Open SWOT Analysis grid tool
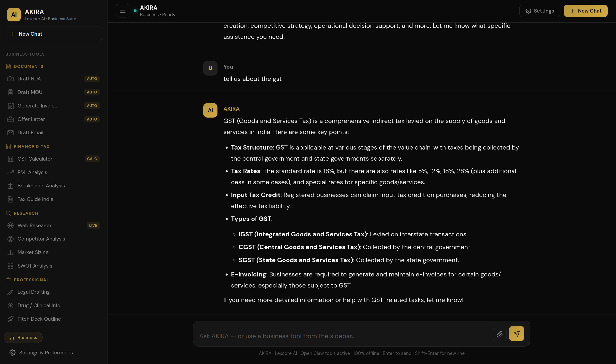616x364 pixels. 53,266
